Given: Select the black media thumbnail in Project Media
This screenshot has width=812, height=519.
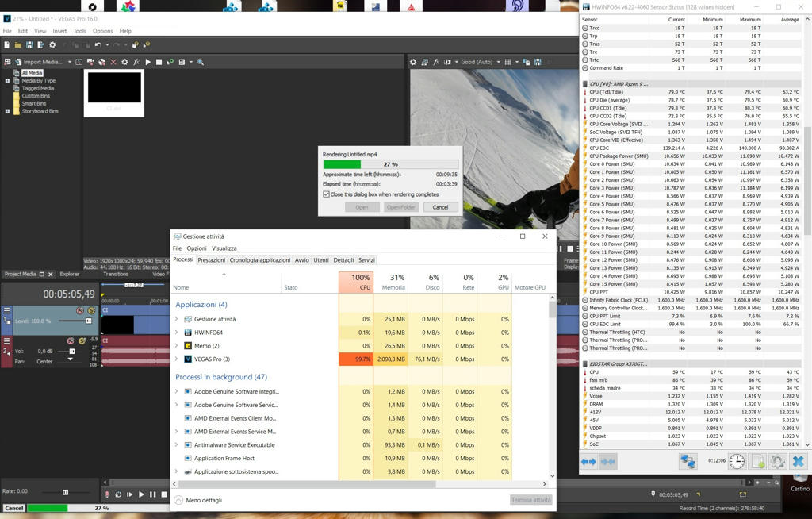Looking at the screenshot, I should point(114,87).
